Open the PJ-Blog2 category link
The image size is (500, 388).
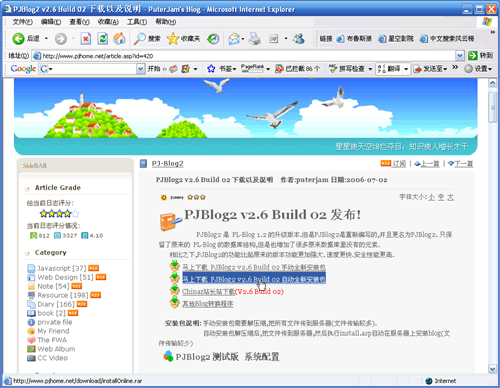pyautogui.click(x=167, y=164)
